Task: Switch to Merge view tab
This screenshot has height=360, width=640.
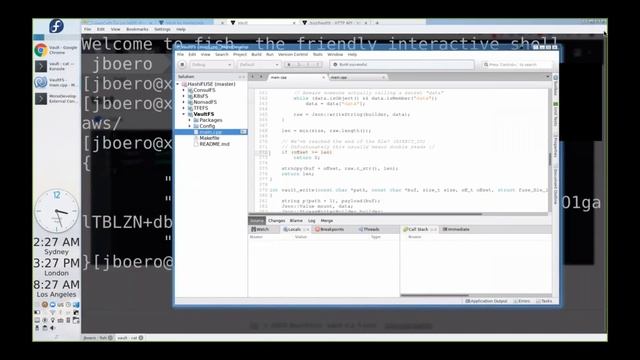Action: tap(327, 221)
